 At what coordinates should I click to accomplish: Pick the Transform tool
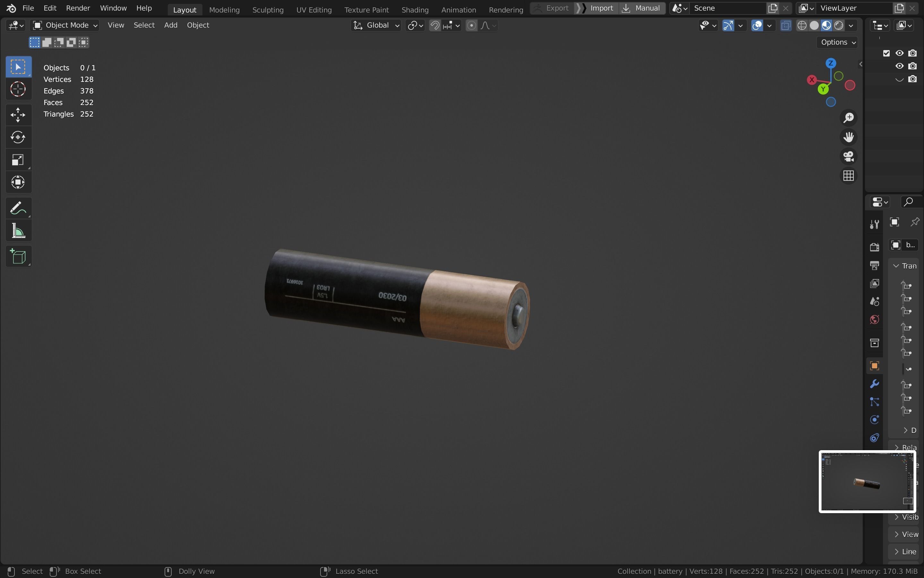[x=18, y=182]
